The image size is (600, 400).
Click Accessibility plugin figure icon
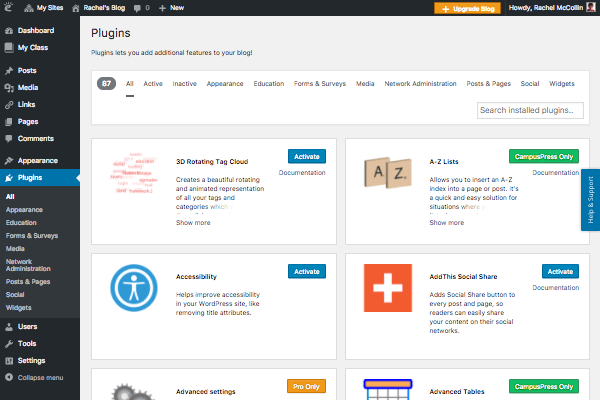point(134,288)
